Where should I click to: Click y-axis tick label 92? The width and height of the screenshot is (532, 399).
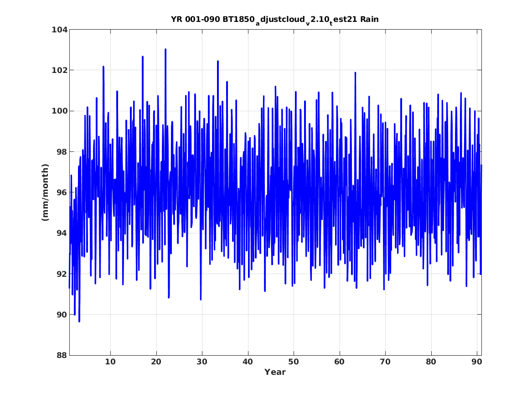[x=62, y=274]
